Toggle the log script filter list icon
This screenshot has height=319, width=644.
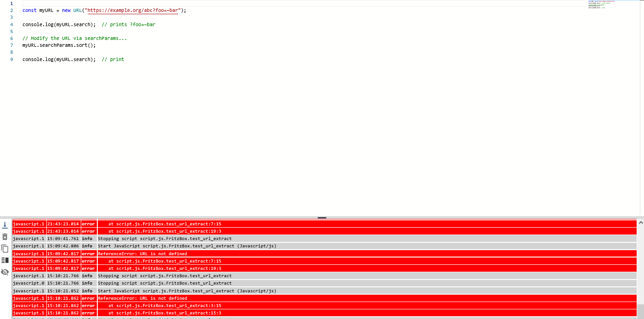click(5, 260)
